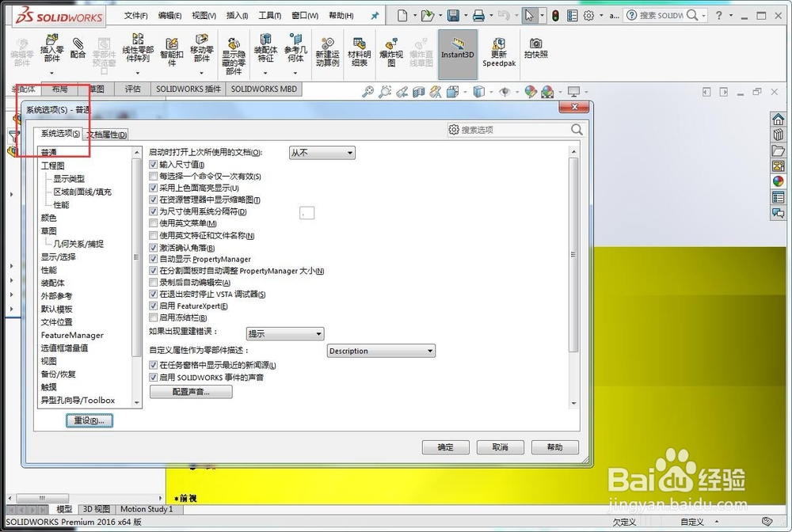The image size is (792, 532).
Task: Expand Insert Components dropdown arrow
Action: point(51,73)
